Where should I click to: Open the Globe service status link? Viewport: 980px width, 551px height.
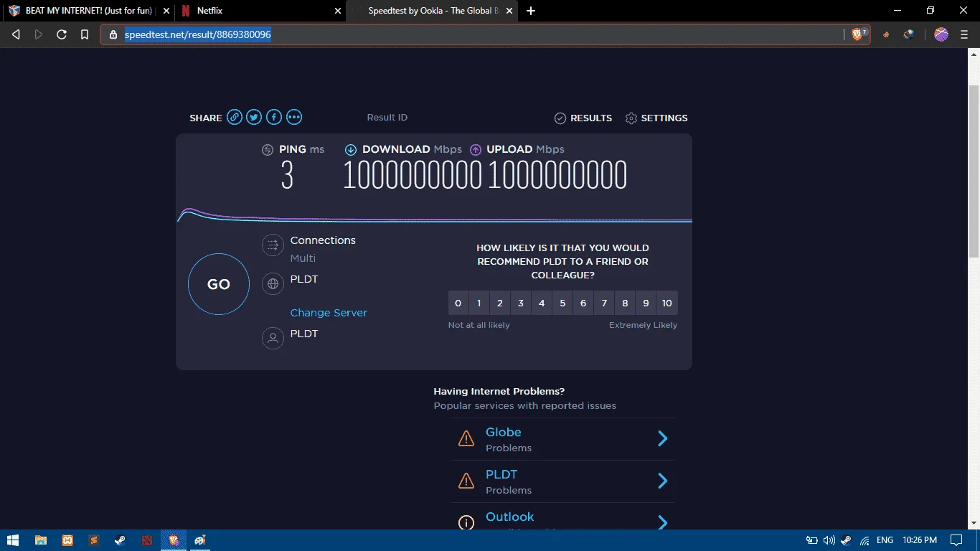tap(504, 432)
